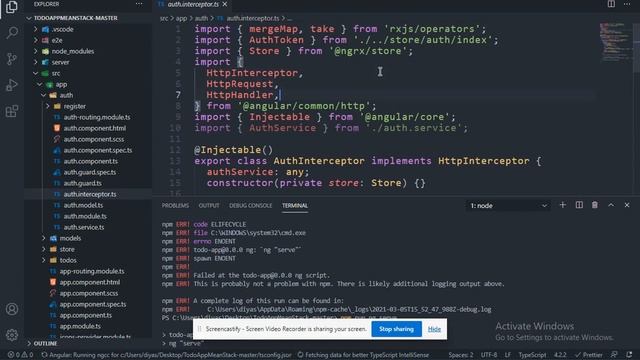The height and width of the screenshot is (360, 640).
Task: Click line 7 HttpHandler in editor
Action: click(x=240, y=95)
